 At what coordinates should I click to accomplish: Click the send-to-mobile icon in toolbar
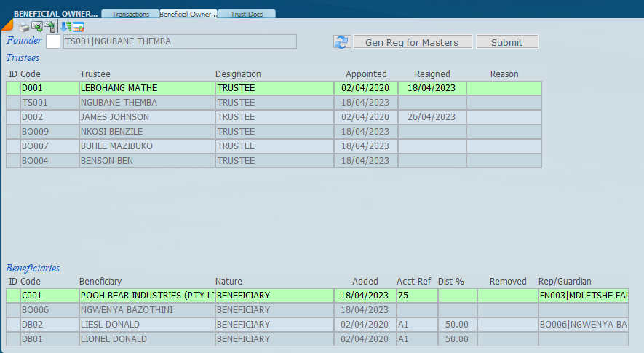tap(49, 27)
